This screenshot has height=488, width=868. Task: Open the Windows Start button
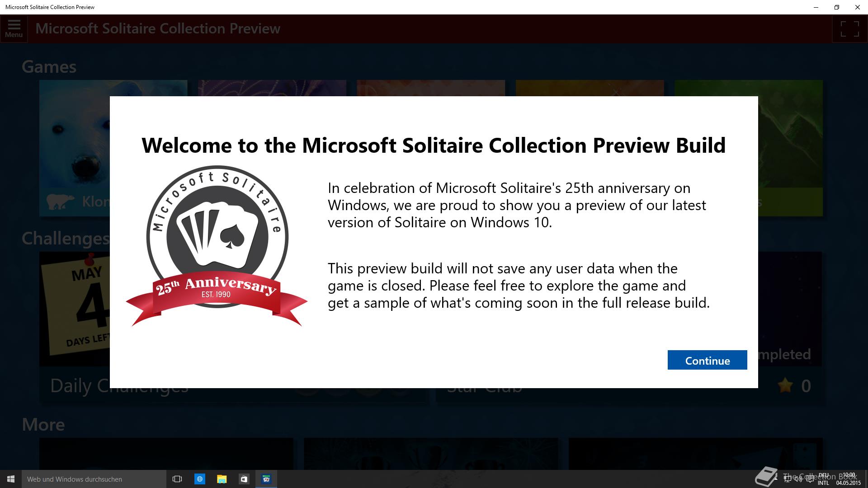pos(11,479)
